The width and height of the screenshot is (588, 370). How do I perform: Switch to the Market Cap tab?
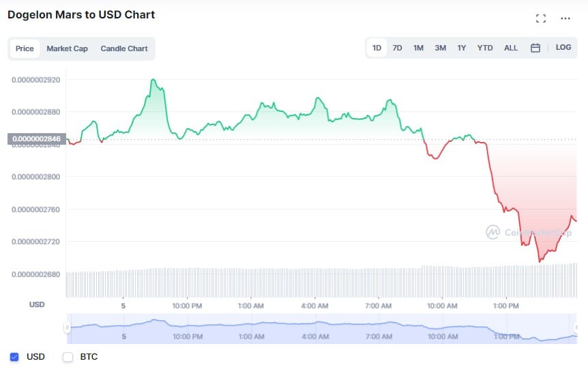[x=67, y=48]
